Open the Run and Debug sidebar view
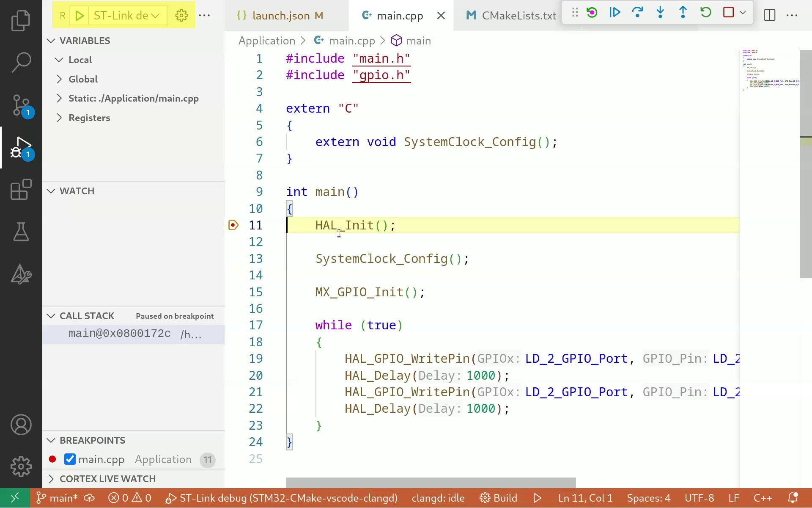This screenshot has height=508, width=812. pyautogui.click(x=21, y=148)
